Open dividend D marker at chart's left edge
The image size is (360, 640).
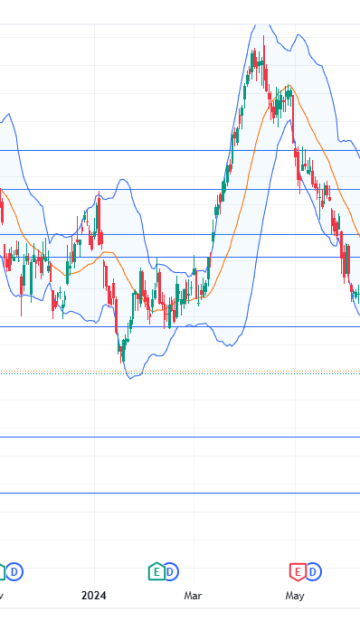tap(14, 572)
